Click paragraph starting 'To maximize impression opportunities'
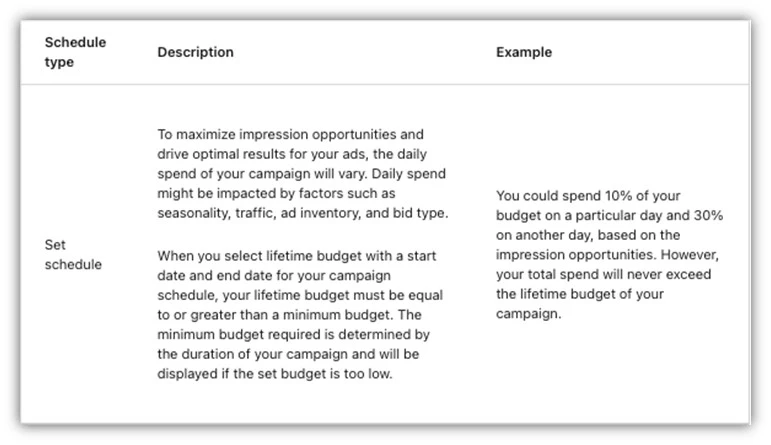This screenshot has width=771, height=445. click(x=302, y=174)
